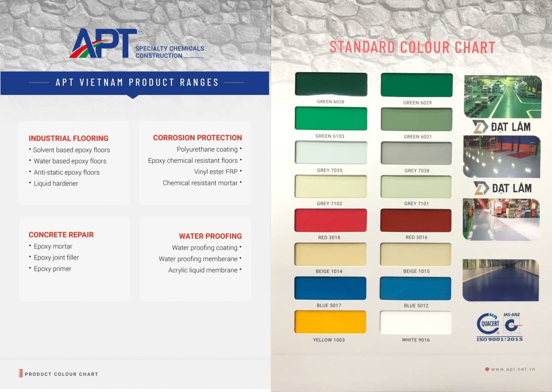The height and width of the screenshot is (392, 552).
Task: Click the STANDARD COLOUR CHART title
Action: tap(411, 47)
